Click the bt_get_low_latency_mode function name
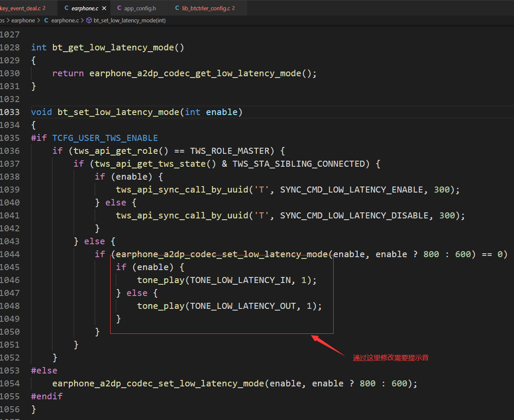This screenshot has height=420, width=514. (x=113, y=47)
